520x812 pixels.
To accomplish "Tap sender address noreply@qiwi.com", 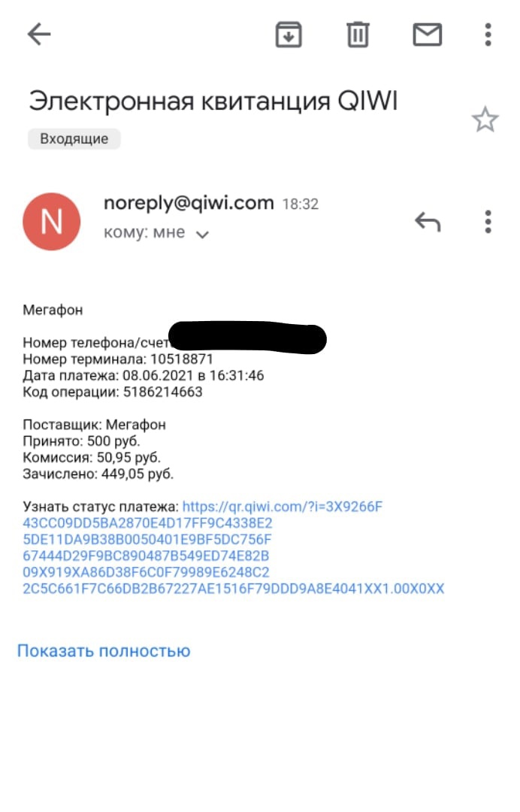I will tap(188, 203).
